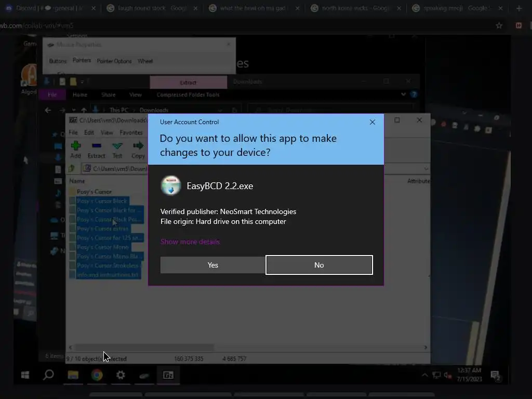Click the 7-Zip horizontal scrollbar
This screenshot has width=532, height=399.
point(144,348)
